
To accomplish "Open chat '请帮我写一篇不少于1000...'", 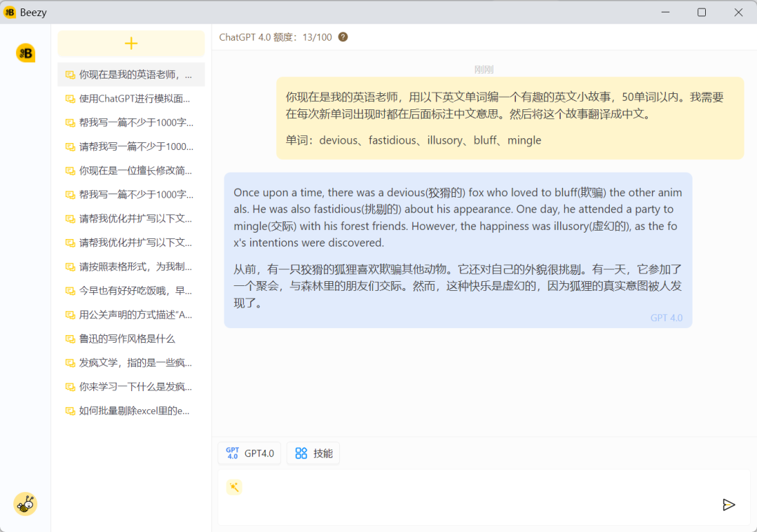I will pos(131,146).
